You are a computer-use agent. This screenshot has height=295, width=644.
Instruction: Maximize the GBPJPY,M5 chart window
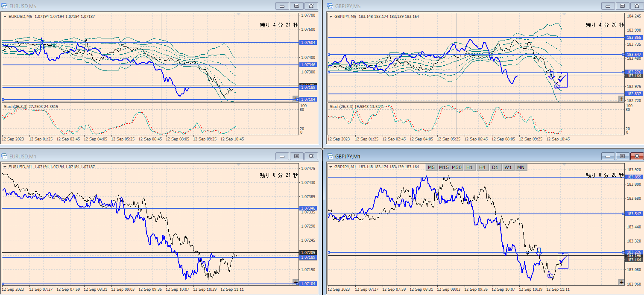click(623, 6)
